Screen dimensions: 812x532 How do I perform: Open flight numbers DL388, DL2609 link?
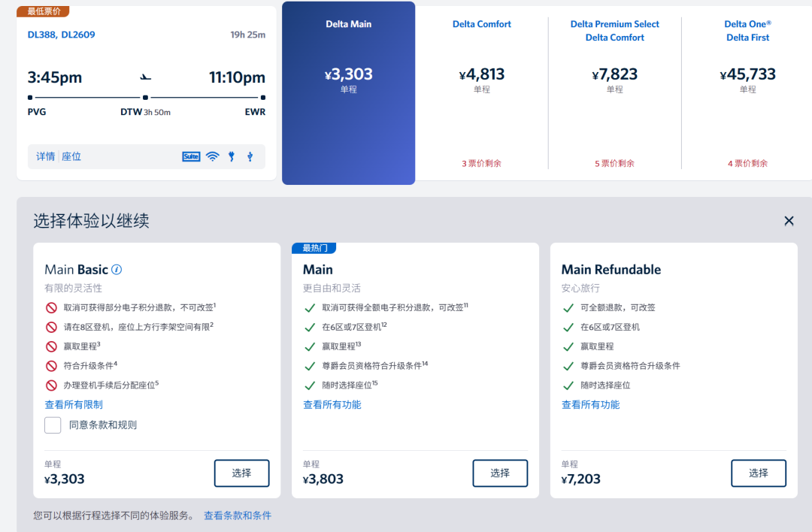pos(61,35)
